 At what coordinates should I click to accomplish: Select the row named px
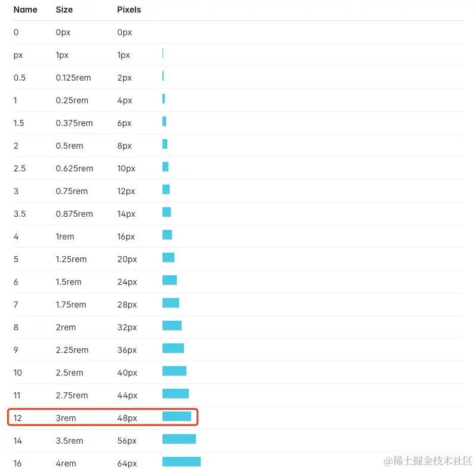238,55
